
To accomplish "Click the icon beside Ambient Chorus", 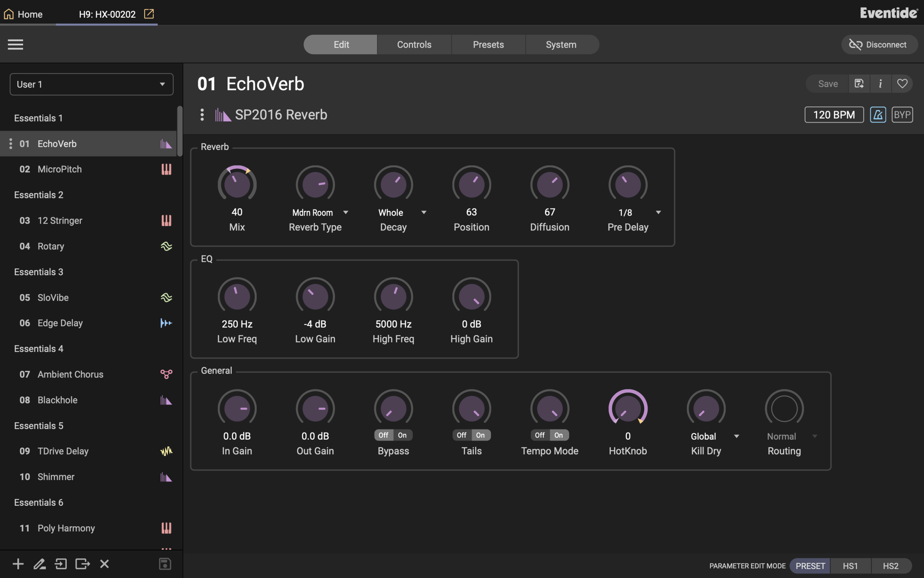I will [x=166, y=374].
